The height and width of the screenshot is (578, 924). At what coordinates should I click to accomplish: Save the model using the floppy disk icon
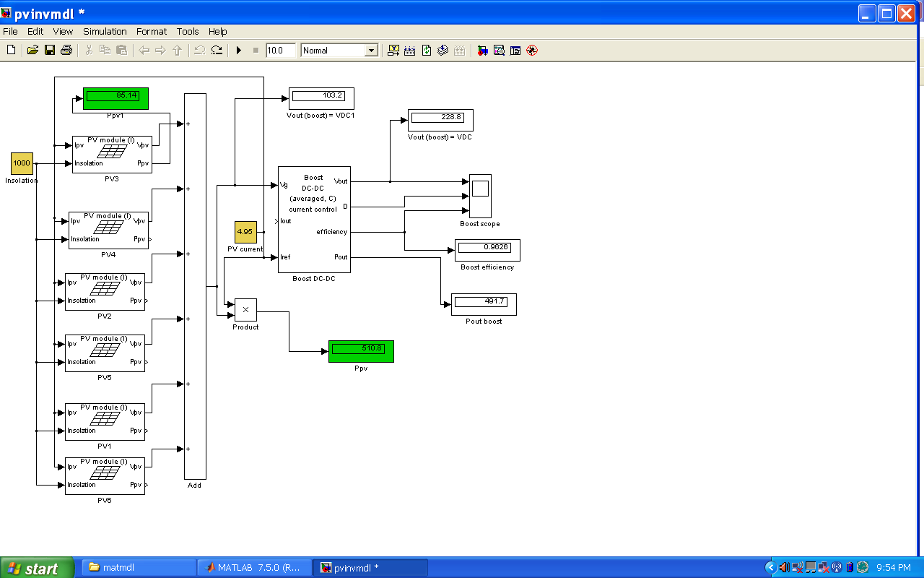(50, 51)
